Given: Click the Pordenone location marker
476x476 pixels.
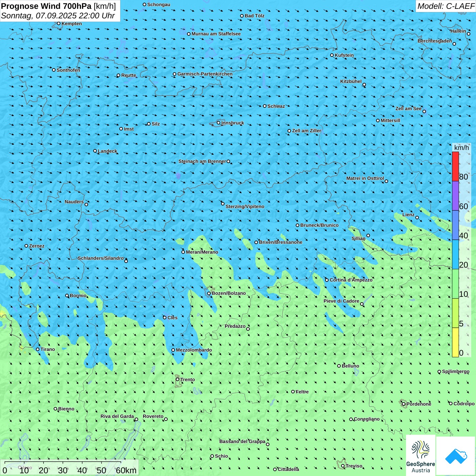Looking at the screenshot, I should coord(404,404).
